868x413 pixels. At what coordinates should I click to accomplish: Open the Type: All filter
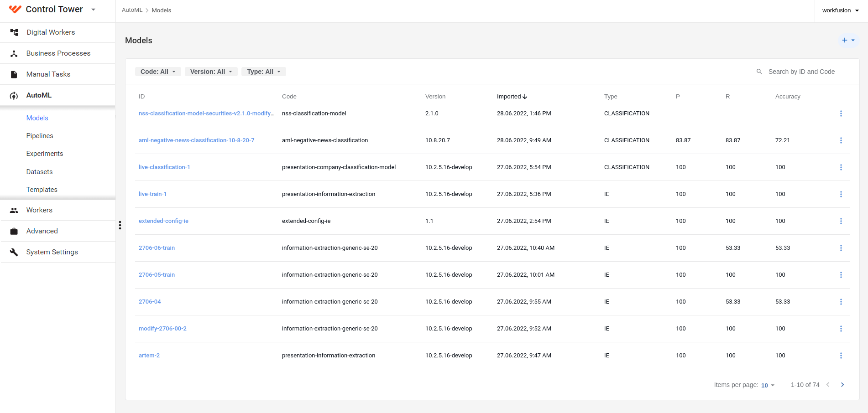pos(264,72)
